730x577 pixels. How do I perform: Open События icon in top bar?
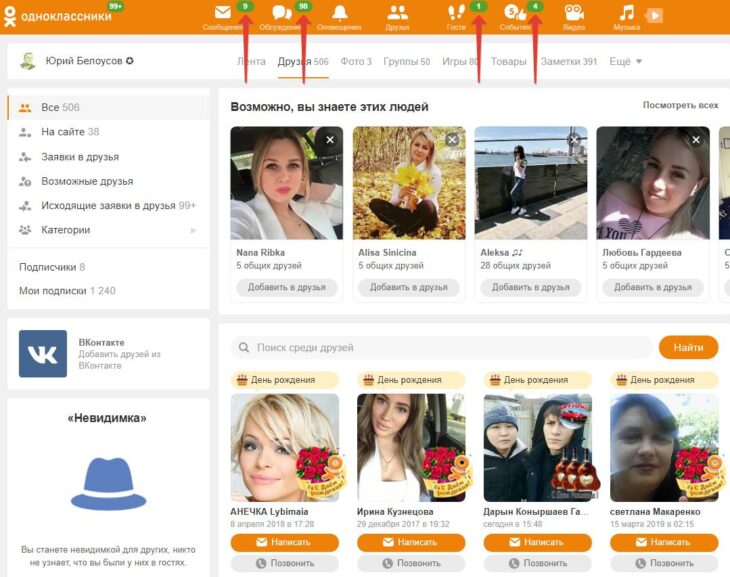[x=515, y=13]
